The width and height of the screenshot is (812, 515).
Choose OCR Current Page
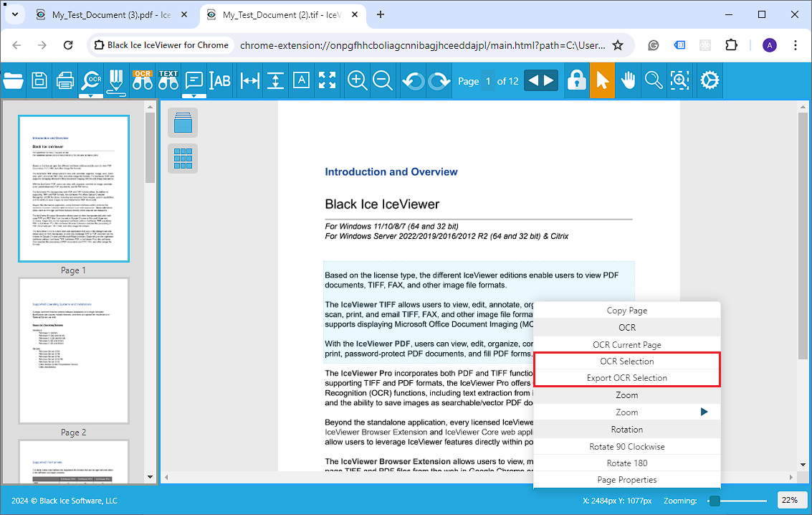point(626,344)
